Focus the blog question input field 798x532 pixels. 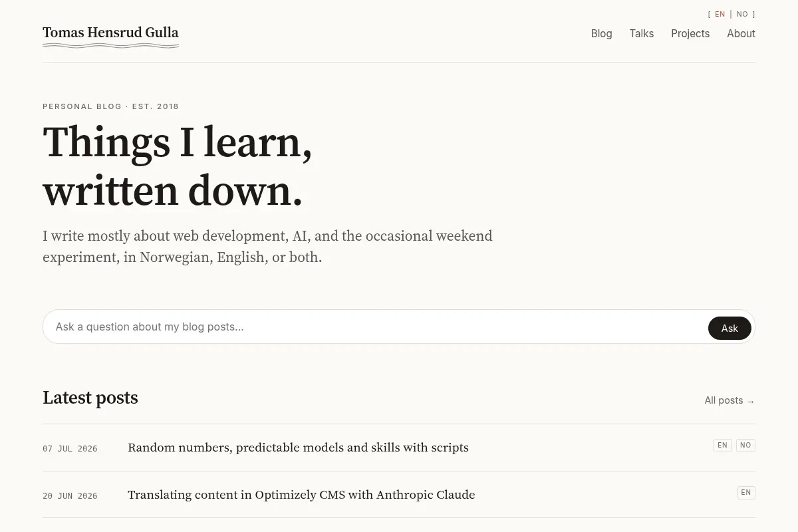[x=376, y=327]
